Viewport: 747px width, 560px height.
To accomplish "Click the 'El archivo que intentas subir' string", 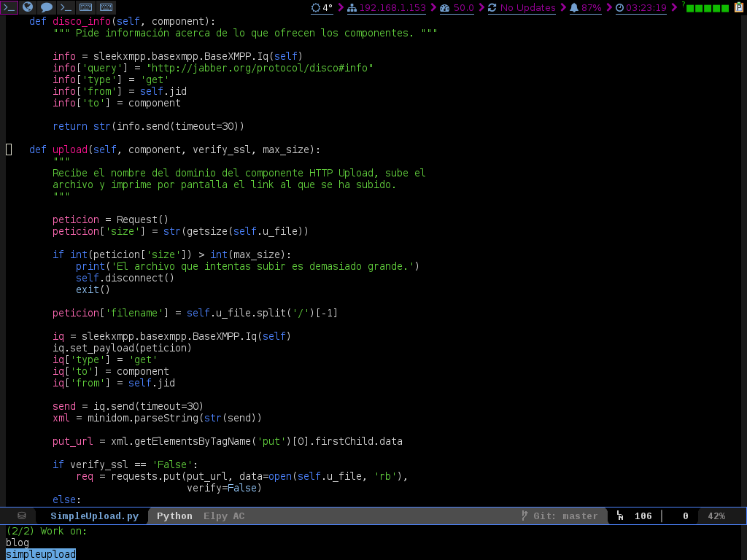I will click(x=262, y=266).
